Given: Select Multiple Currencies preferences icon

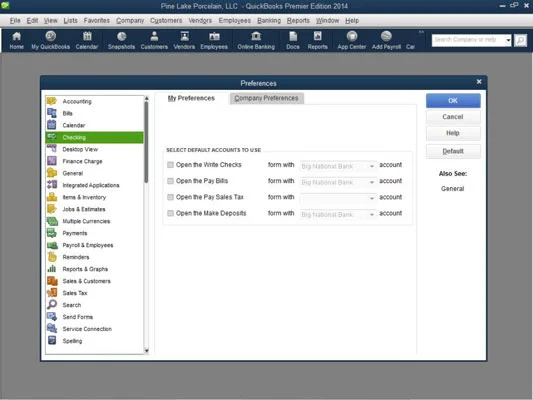Looking at the screenshot, I should pos(52,221).
